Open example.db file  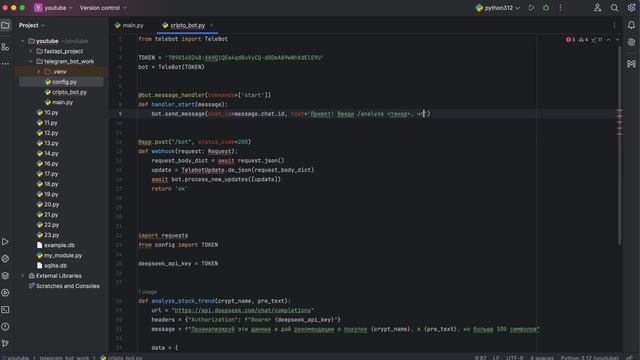tap(56, 245)
